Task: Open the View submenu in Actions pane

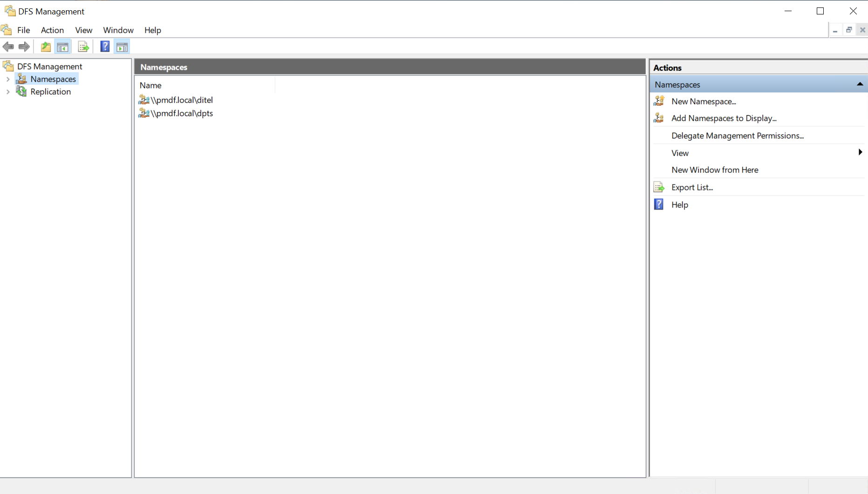Action: click(x=680, y=153)
